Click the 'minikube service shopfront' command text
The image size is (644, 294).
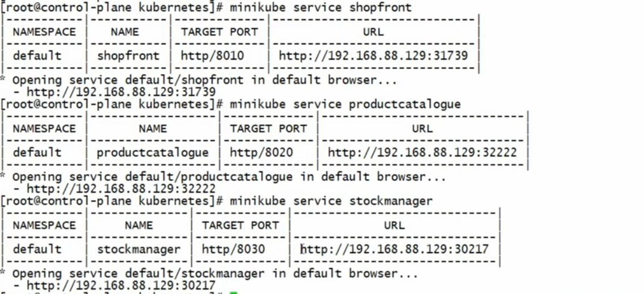click(321, 7)
